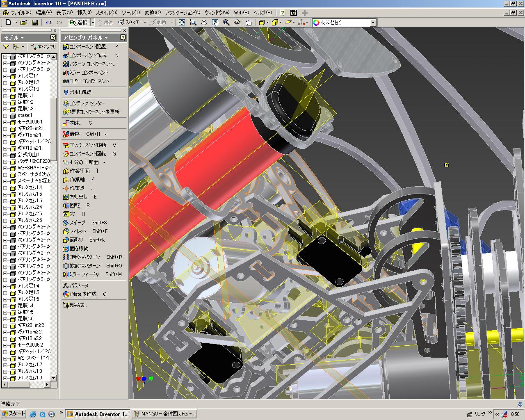Viewport: 525px width, 420px height.
Task: Create a 作業軸 work axis
Action: [74, 180]
